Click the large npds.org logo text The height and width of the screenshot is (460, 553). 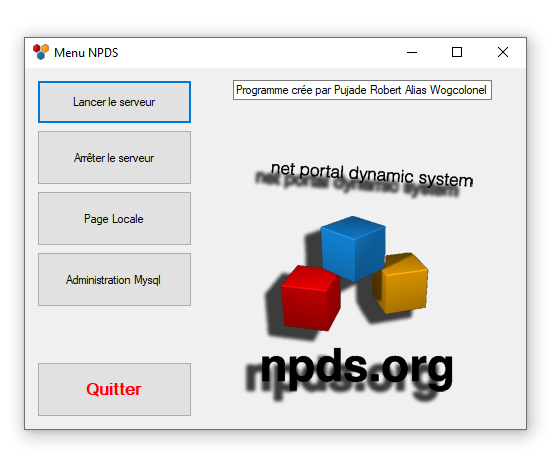point(357,369)
